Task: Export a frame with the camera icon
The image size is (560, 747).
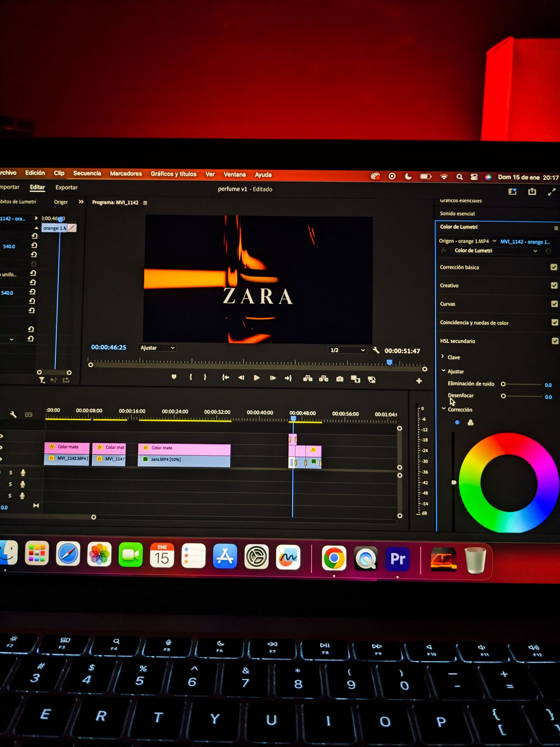Action: click(339, 379)
